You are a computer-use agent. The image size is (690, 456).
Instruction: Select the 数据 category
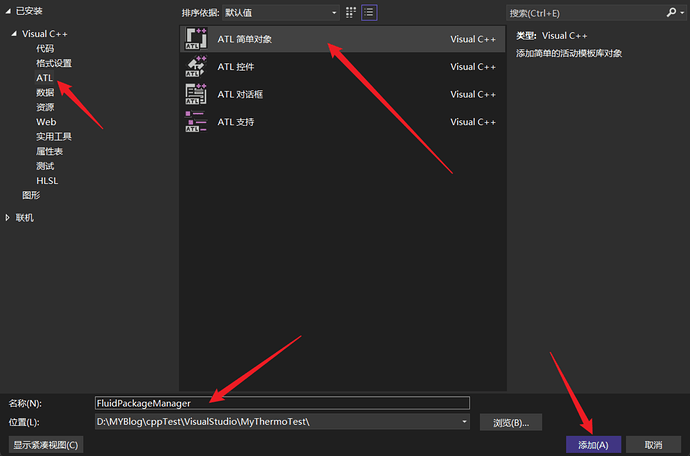click(x=45, y=92)
